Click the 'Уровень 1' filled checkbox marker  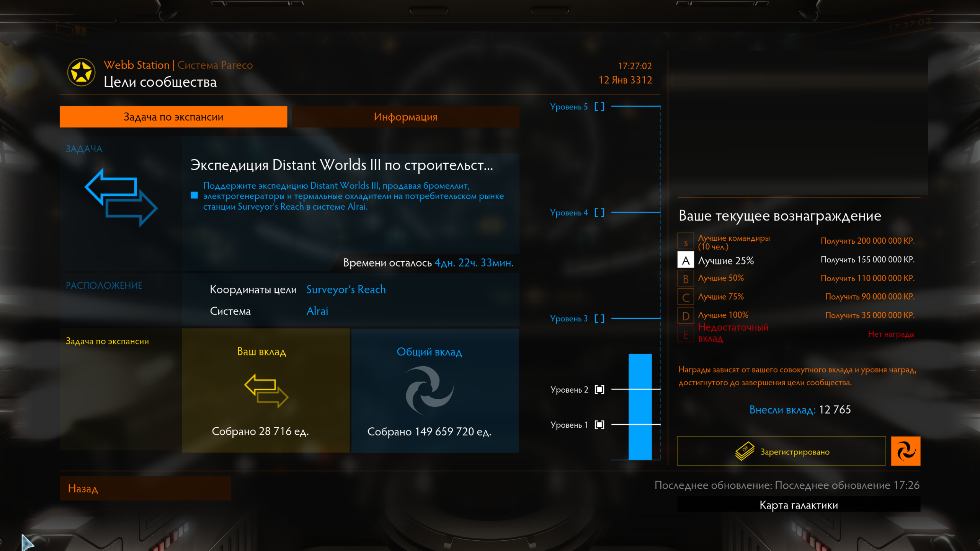pyautogui.click(x=599, y=425)
